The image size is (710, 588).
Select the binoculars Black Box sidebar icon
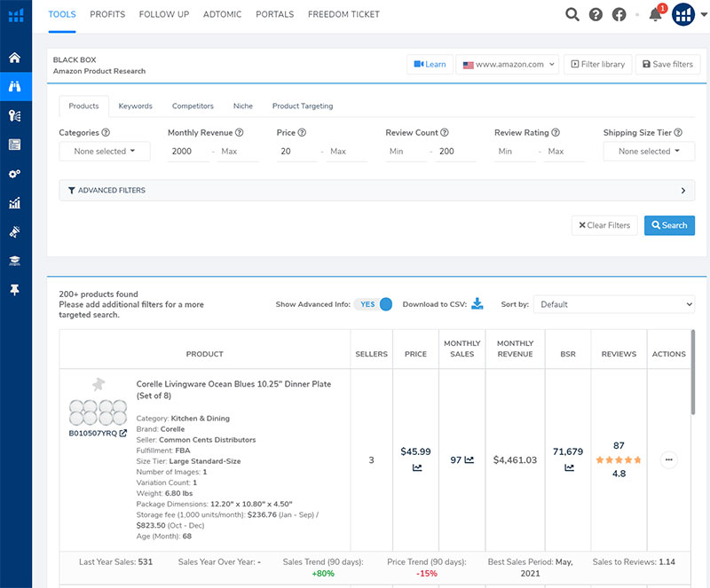[x=15, y=86]
